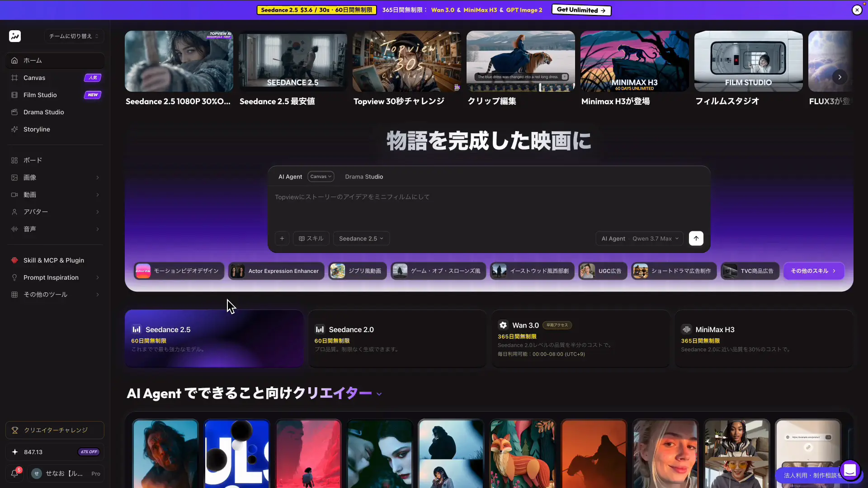Expand the Prompt Inspiration submenu

point(98,277)
